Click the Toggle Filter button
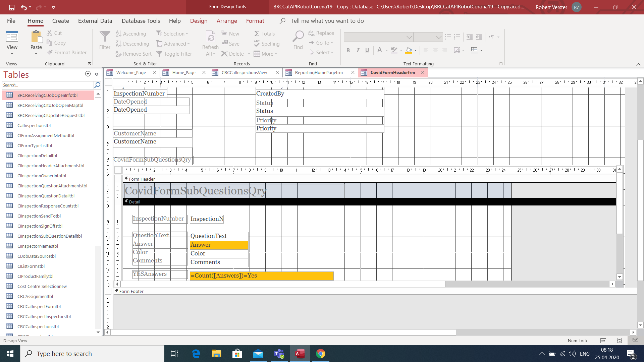This screenshot has width=644, height=362. pos(174,54)
